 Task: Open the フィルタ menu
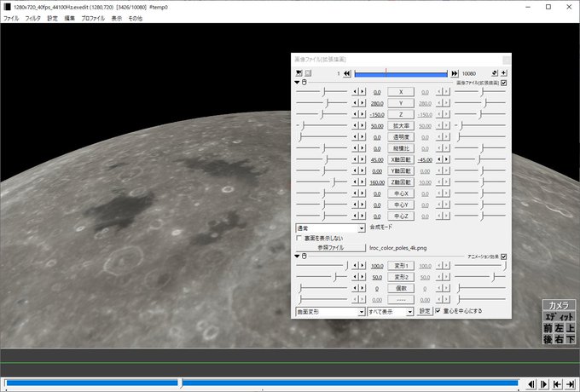tap(33, 18)
